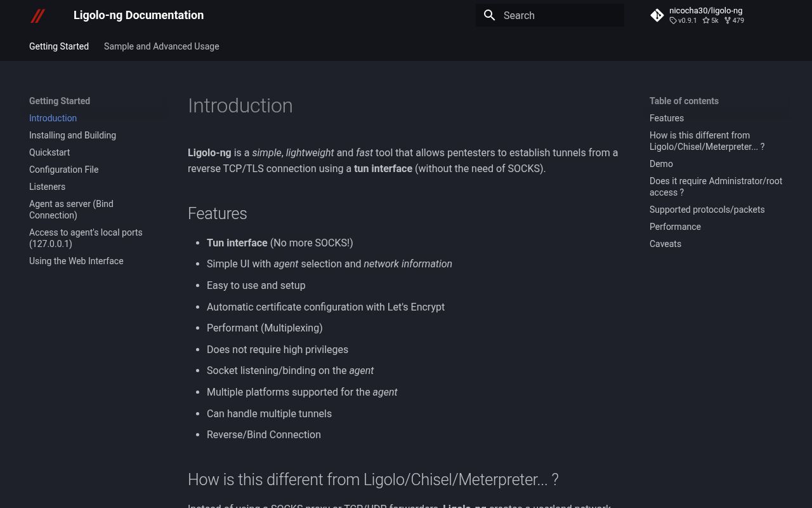Click 'Performant (Multiplexing)' bullet

coord(265,328)
